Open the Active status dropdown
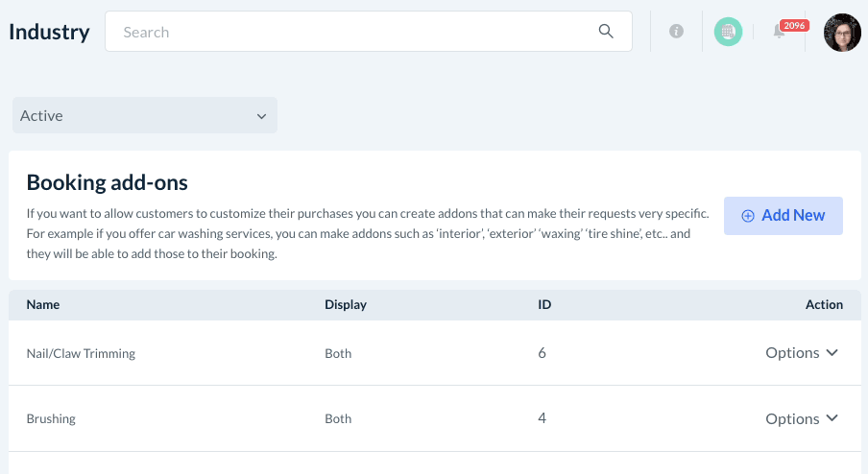 [x=144, y=115]
